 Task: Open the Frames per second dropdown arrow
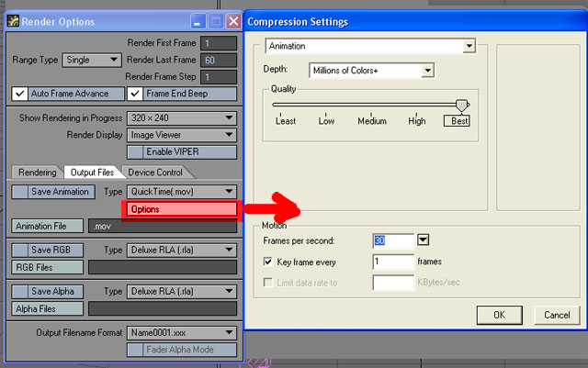point(423,240)
